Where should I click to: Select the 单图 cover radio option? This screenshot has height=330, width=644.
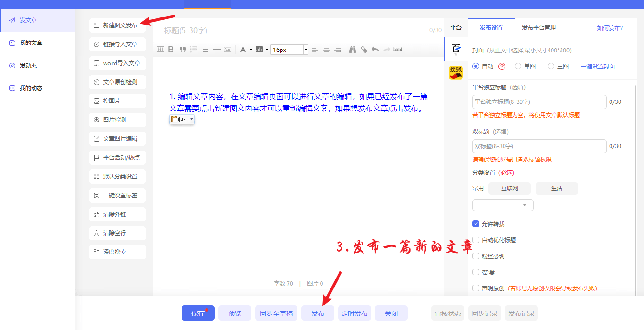[x=518, y=67]
